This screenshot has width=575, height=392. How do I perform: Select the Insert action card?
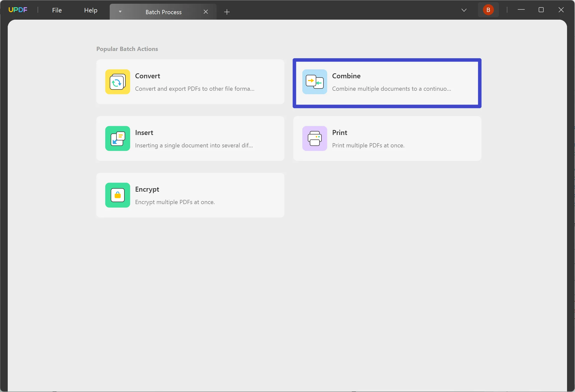(190, 138)
